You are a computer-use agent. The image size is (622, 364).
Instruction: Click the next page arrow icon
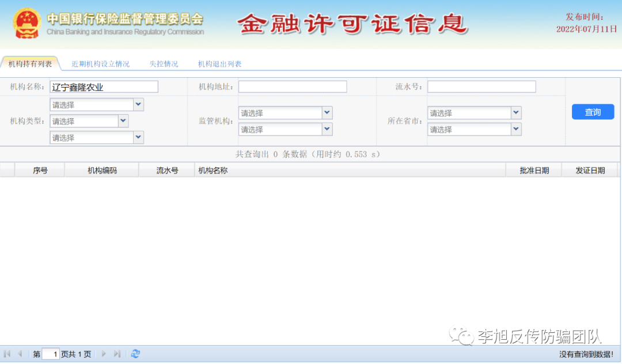point(104,354)
